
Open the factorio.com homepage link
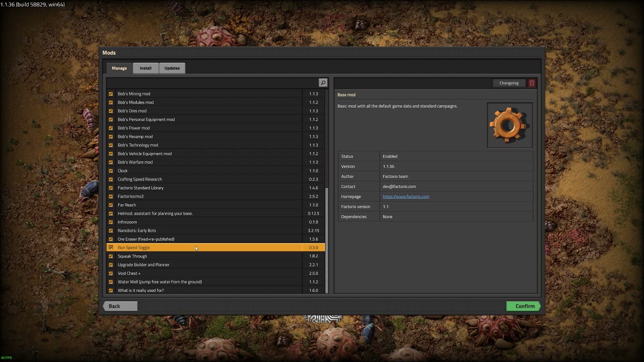pos(406,197)
